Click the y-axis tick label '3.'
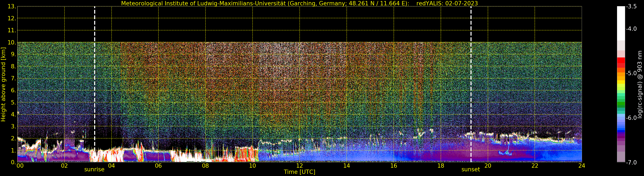644x176 pixels. [13, 126]
